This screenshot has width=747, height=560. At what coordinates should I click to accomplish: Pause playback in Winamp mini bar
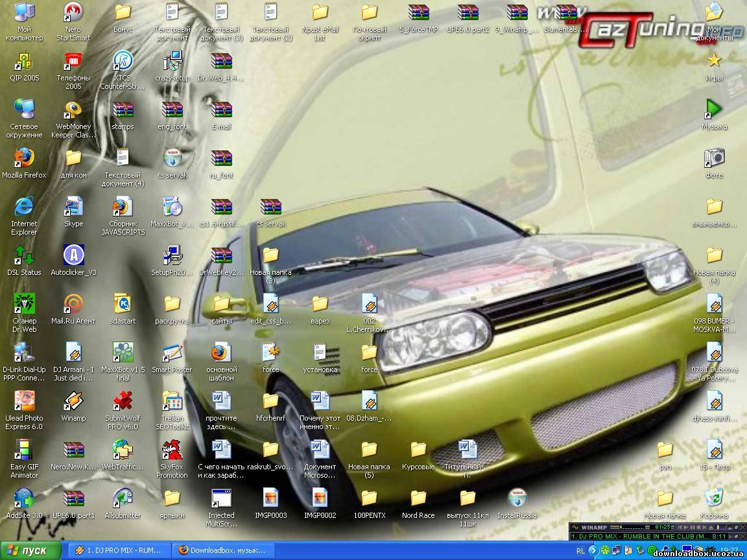693,527
